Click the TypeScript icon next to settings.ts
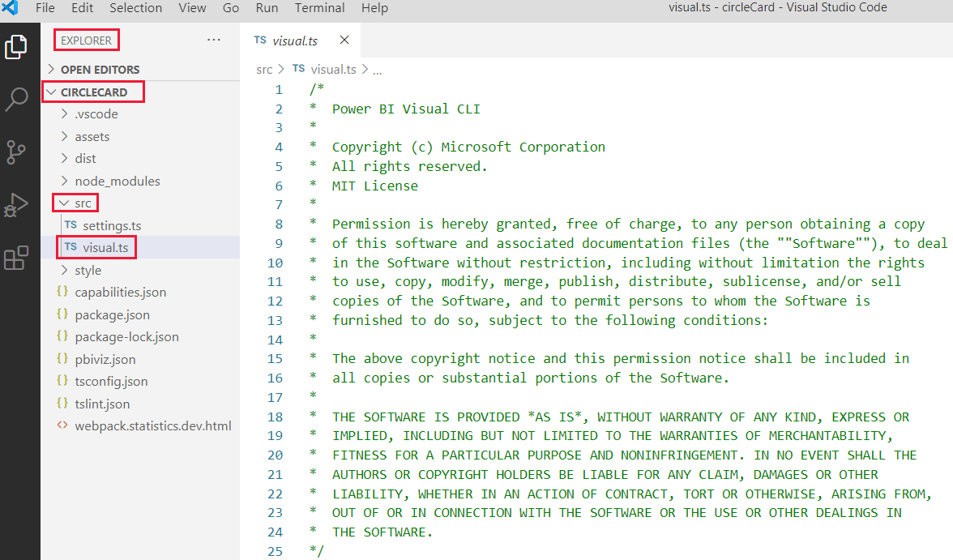Image resolution: width=953 pixels, height=560 pixels. point(71,224)
